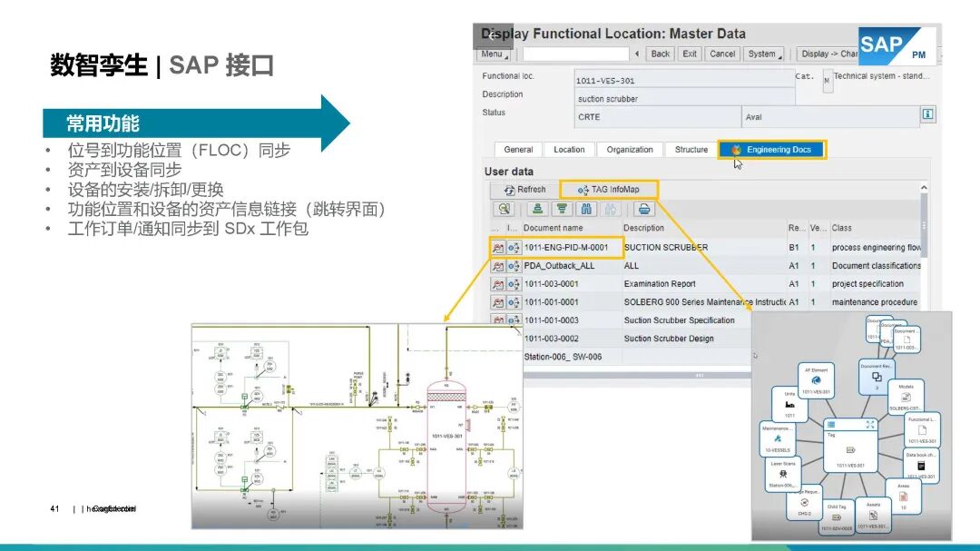Screen dimensions: 980x551
Task: Open document viewer icon for PDA_Outback_ALL
Action: (497, 266)
